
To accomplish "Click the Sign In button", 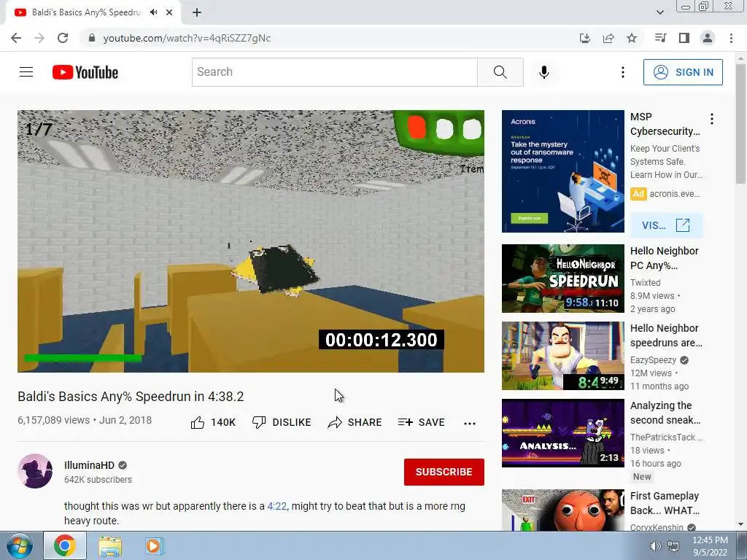I will click(683, 72).
